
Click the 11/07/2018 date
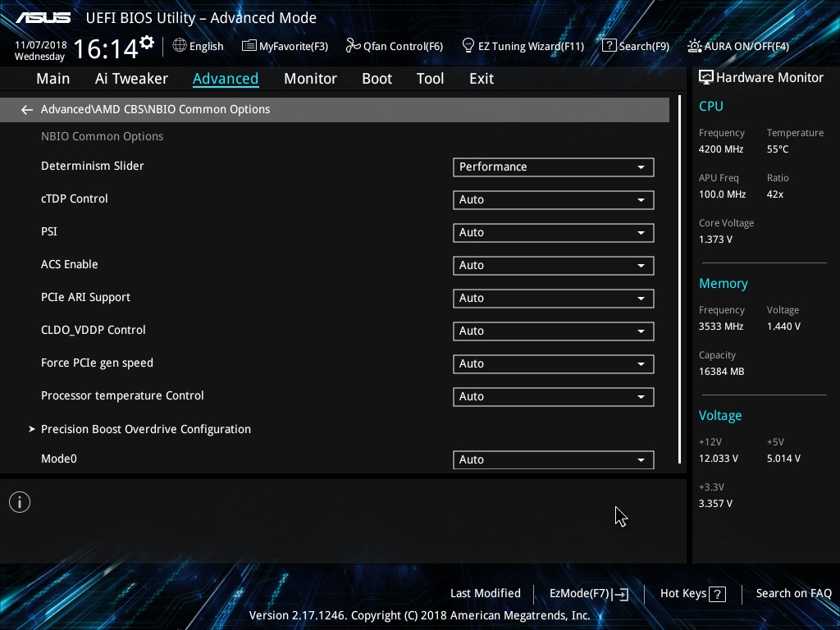click(x=41, y=45)
